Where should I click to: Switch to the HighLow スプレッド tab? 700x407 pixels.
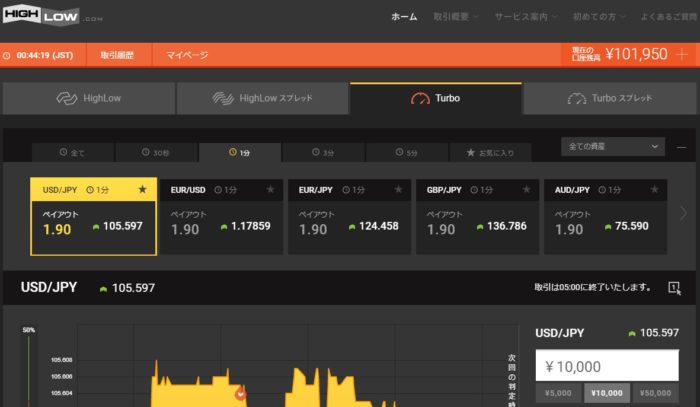(x=262, y=99)
